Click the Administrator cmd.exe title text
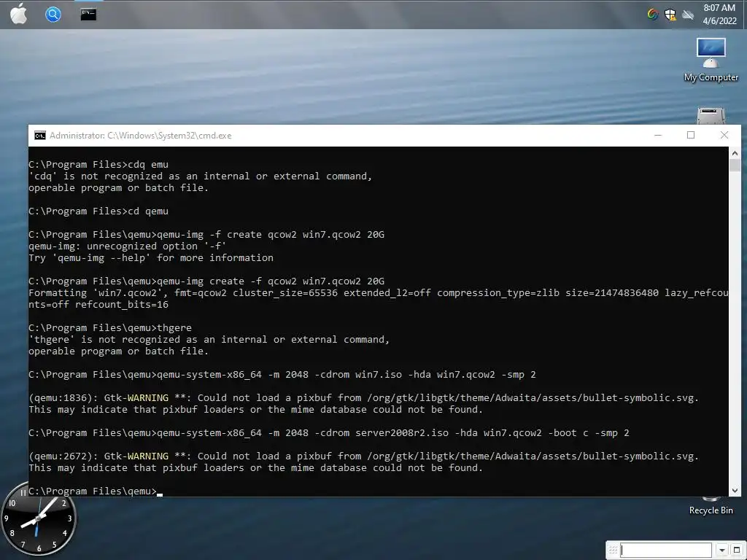This screenshot has height=560, width=747. point(141,135)
